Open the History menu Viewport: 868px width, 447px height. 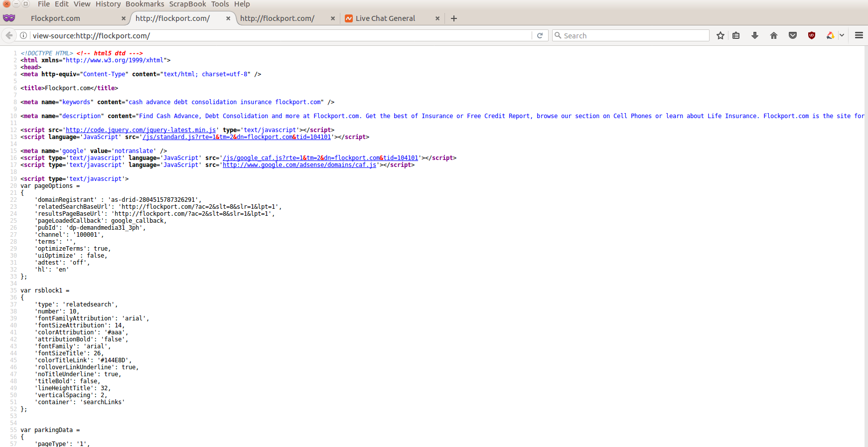pos(108,4)
